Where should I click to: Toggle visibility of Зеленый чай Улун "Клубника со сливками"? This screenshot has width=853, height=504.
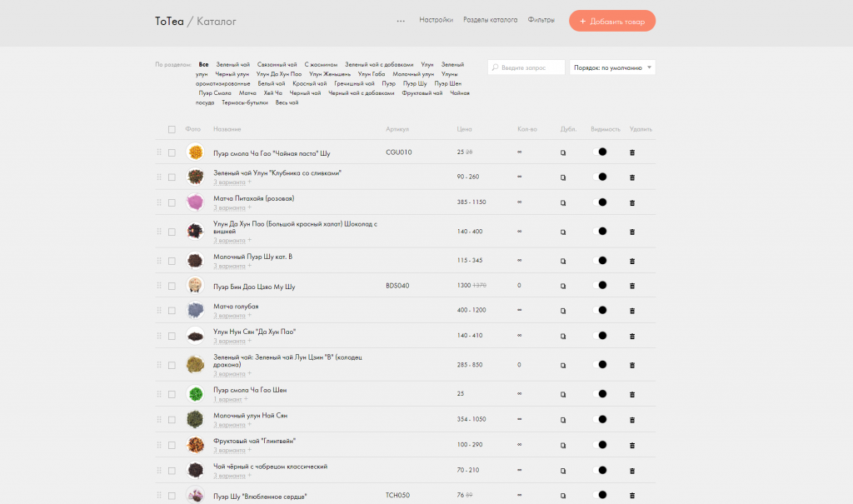tap(600, 177)
